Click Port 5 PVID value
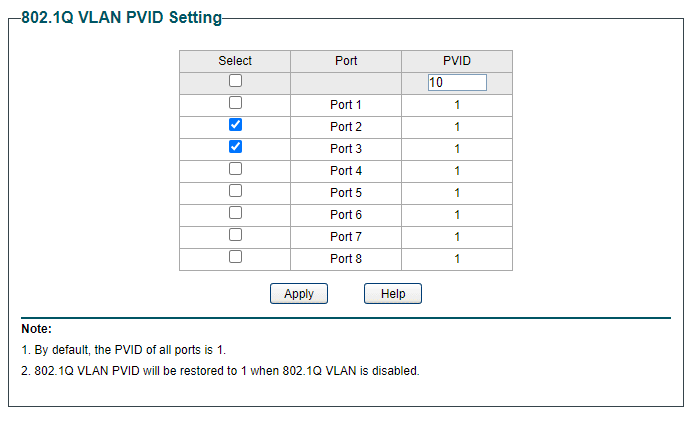Image resolution: width=696 pixels, height=426 pixels. tap(457, 193)
